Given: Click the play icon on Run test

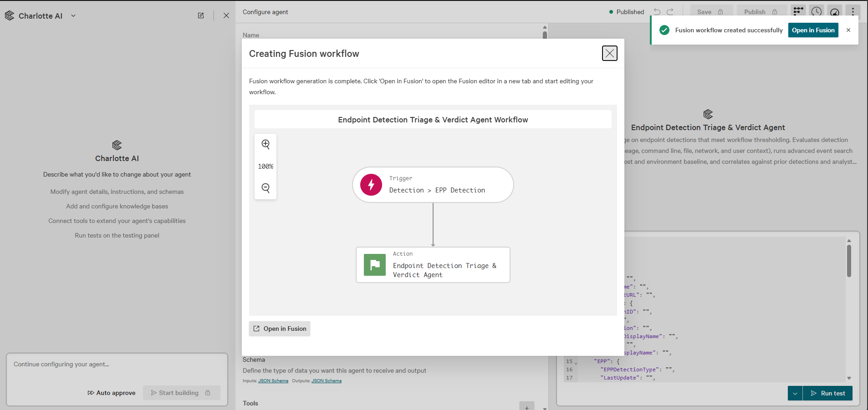Looking at the screenshot, I should tap(814, 393).
